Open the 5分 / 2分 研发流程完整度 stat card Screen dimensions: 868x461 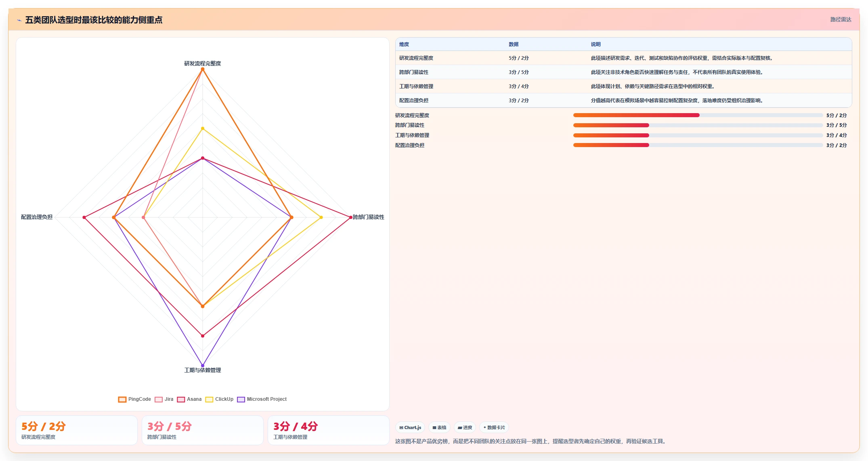point(77,430)
